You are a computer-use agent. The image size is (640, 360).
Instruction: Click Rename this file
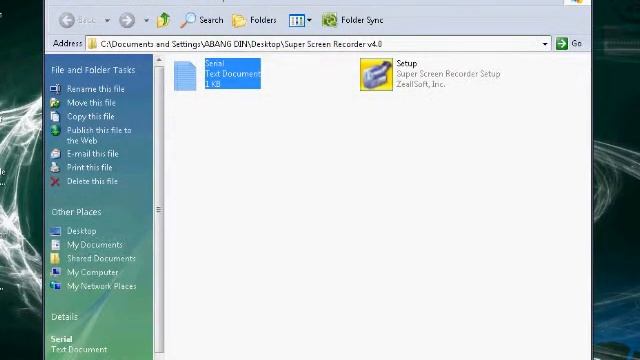point(96,89)
